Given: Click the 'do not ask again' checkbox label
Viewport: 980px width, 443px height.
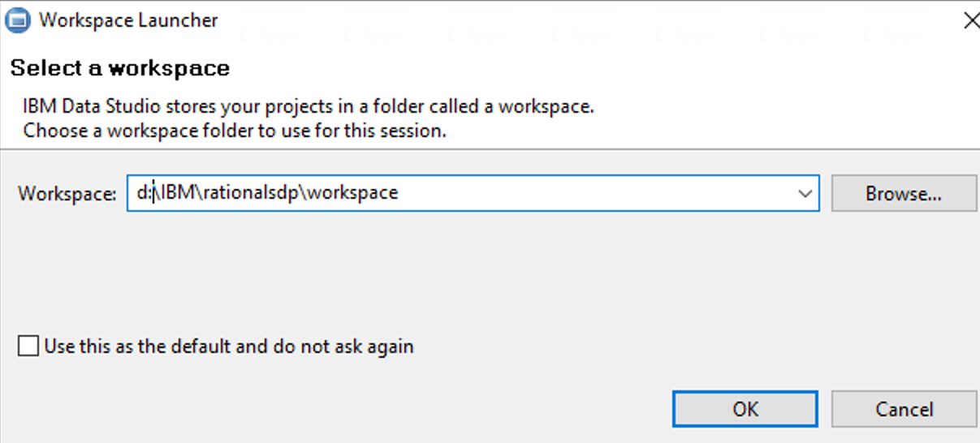Looking at the screenshot, I should pos(229,346).
